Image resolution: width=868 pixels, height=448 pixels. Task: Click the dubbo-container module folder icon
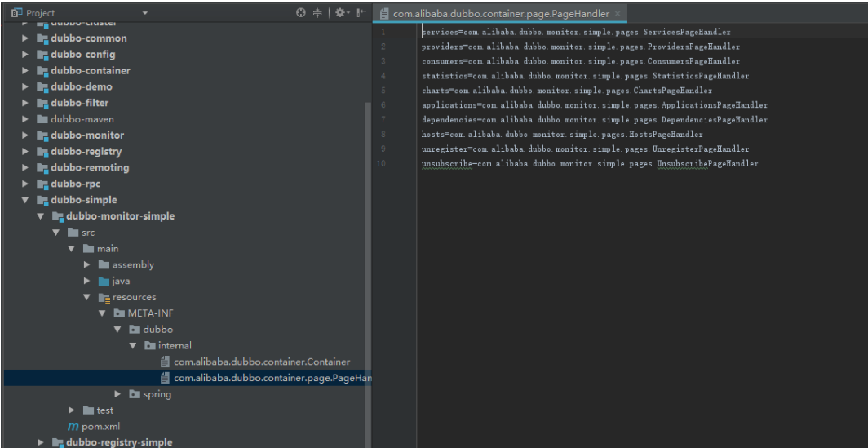pos(42,71)
